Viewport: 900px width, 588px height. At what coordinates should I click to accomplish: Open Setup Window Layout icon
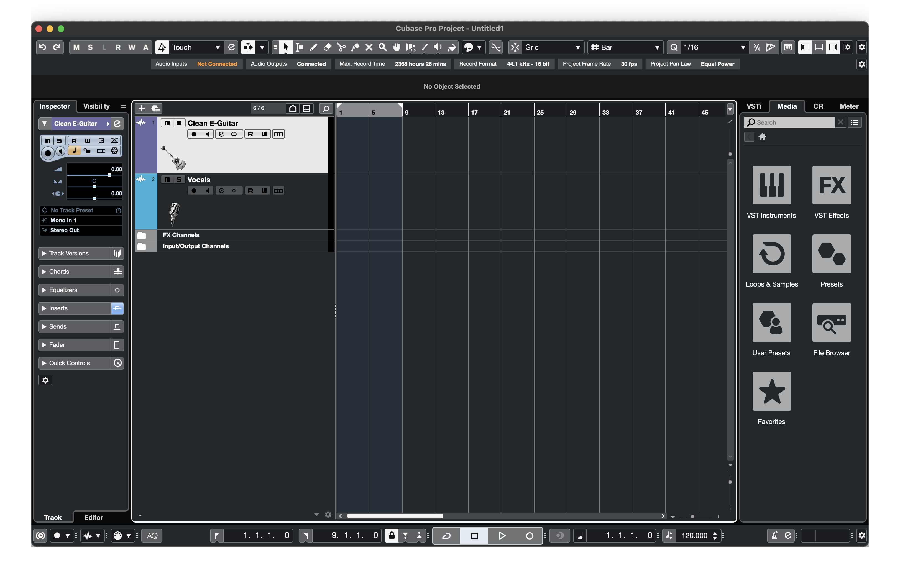pyautogui.click(x=847, y=47)
